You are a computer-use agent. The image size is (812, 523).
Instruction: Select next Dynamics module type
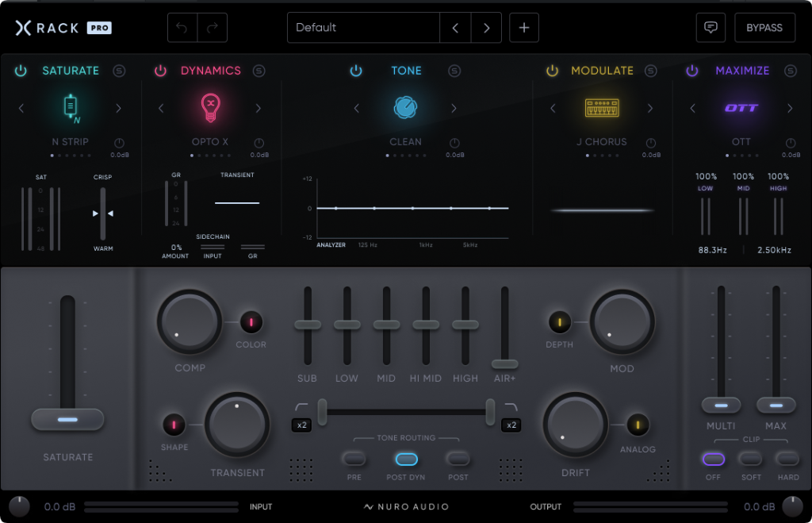pos(258,108)
